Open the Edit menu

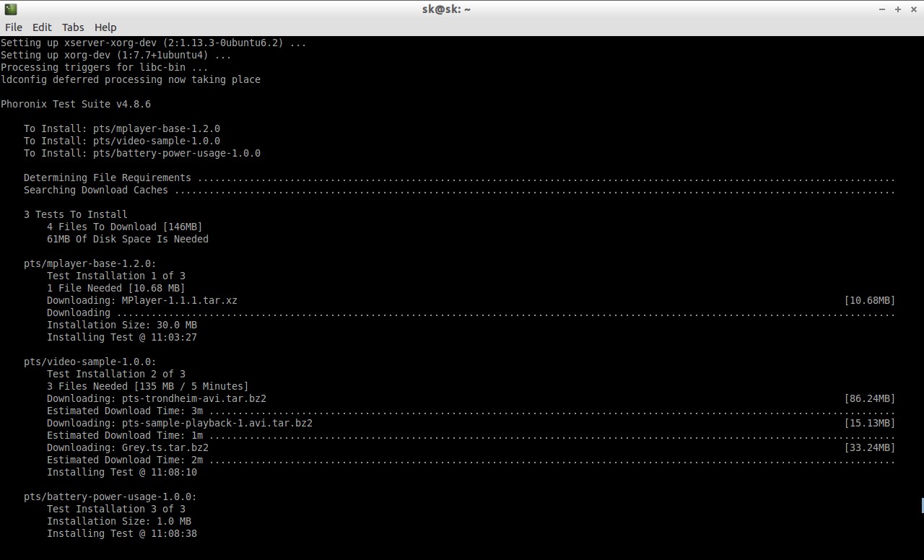click(x=42, y=27)
